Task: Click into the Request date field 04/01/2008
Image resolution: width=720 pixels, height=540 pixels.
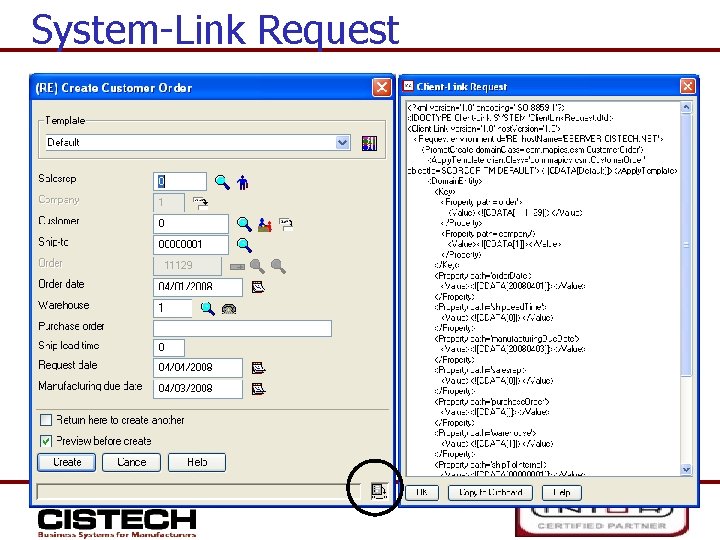Action: pyautogui.click(x=198, y=367)
